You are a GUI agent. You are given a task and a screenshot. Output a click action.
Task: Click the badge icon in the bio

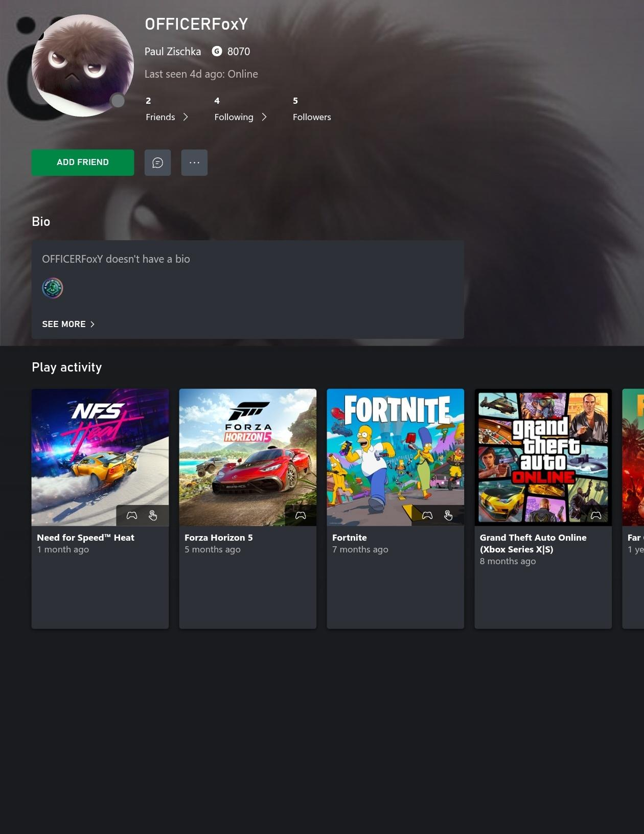[53, 288]
